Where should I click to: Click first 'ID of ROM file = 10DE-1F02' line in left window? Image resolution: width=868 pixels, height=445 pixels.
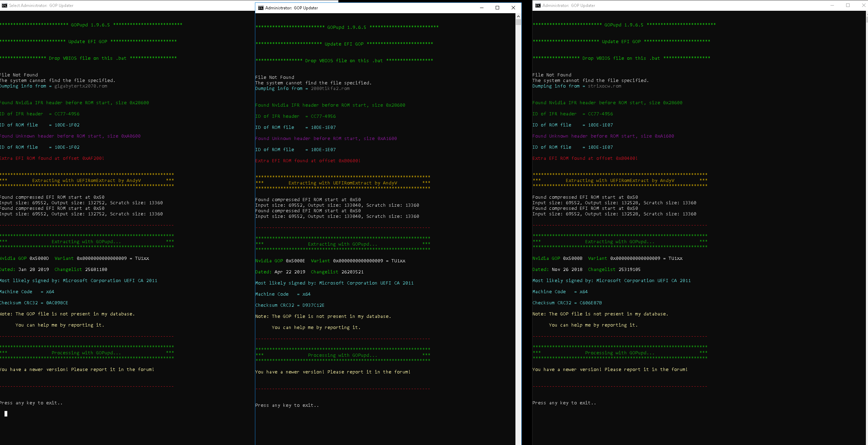coord(40,125)
